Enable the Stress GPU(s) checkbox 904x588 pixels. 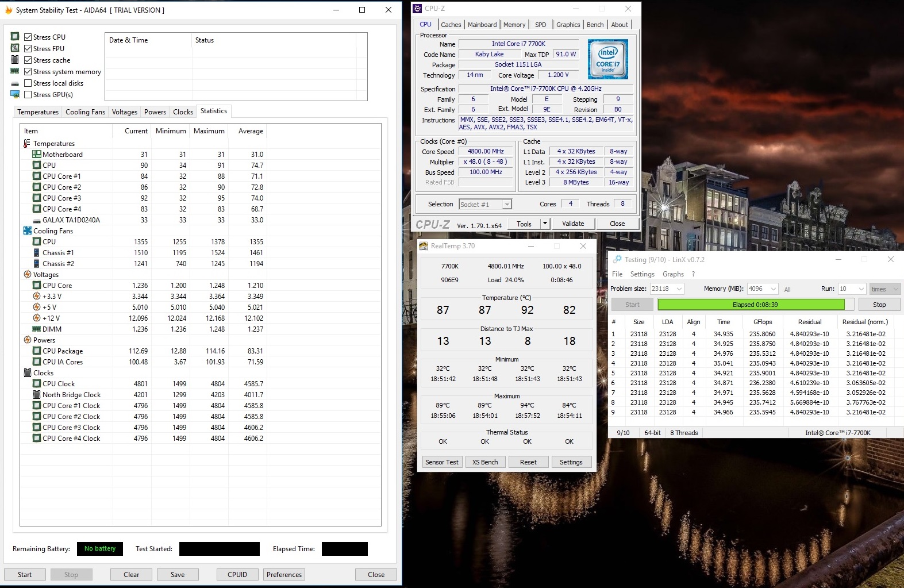click(28, 94)
